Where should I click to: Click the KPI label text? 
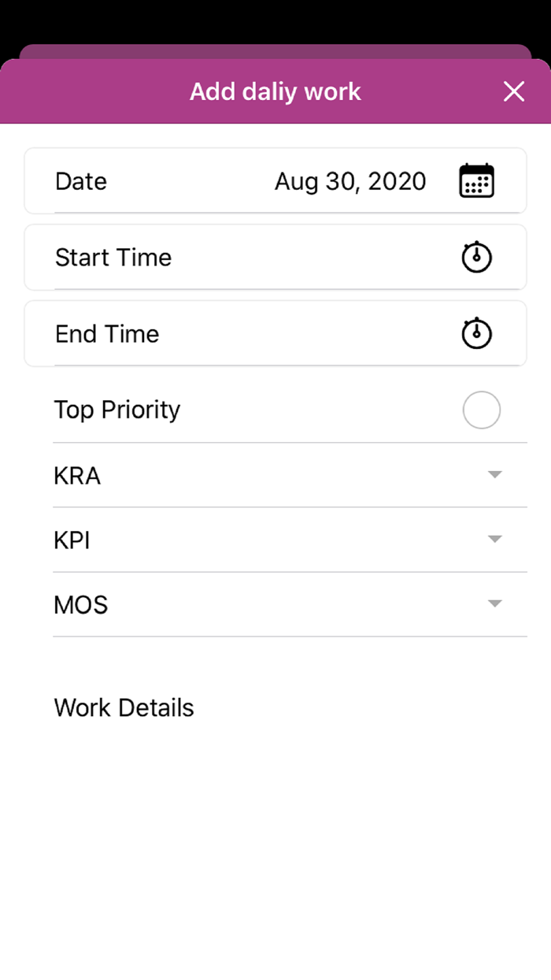(x=72, y=539)
